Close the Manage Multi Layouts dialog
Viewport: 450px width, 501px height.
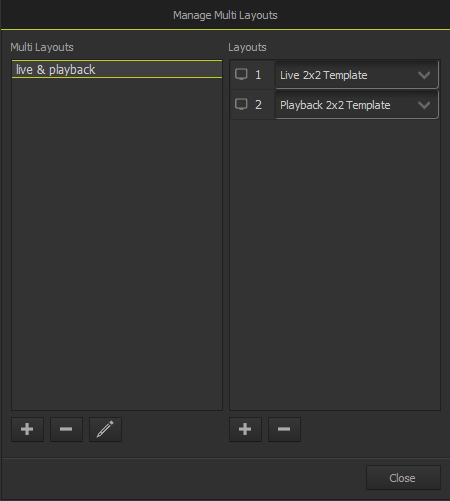click(x=403, y=478)
